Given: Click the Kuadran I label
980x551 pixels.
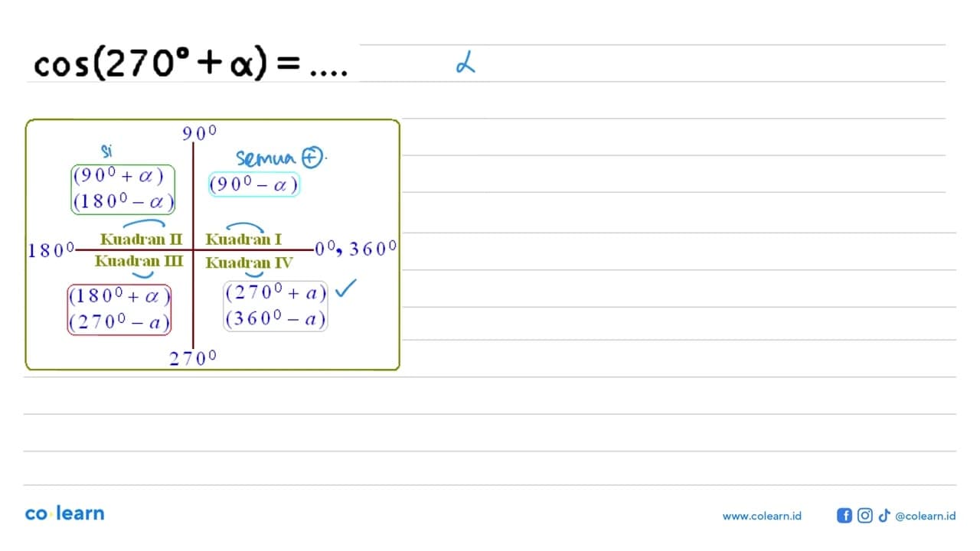Looking at the screenshot, I should [x=244, y=240].
